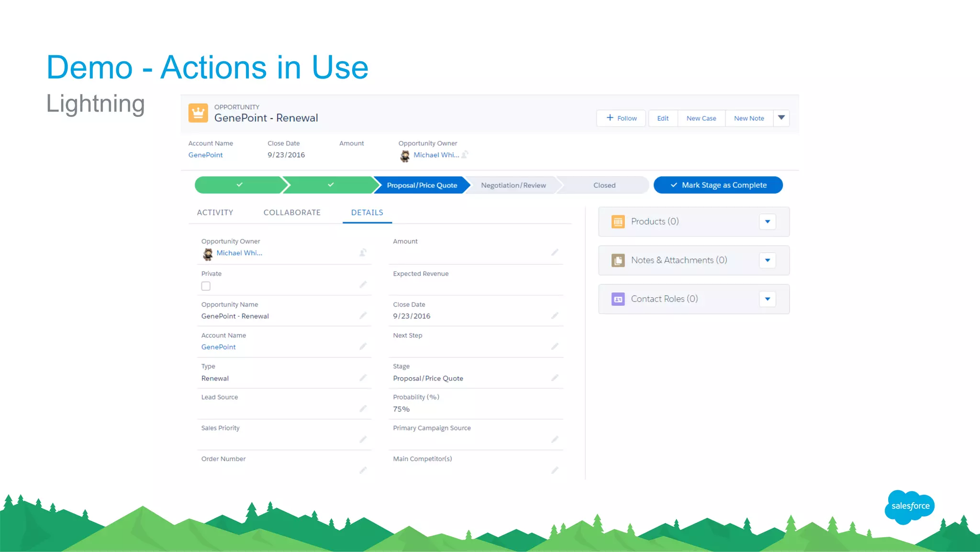Select the second completed stage
Viewport: 980px width, 552px height.
coord(330,185)
